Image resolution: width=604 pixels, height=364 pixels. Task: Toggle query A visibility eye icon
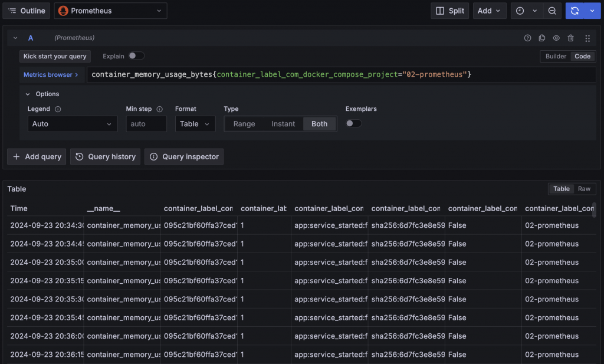point(556,38)
